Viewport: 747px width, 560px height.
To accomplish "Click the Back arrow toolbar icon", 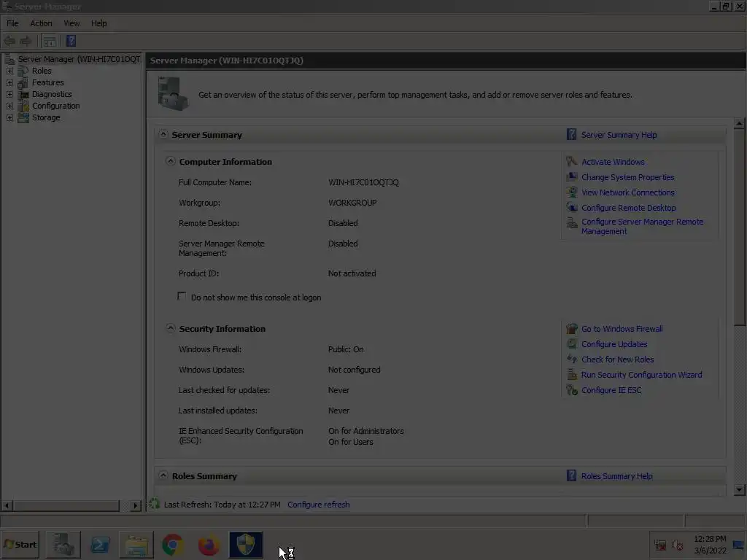I will 9,41.
